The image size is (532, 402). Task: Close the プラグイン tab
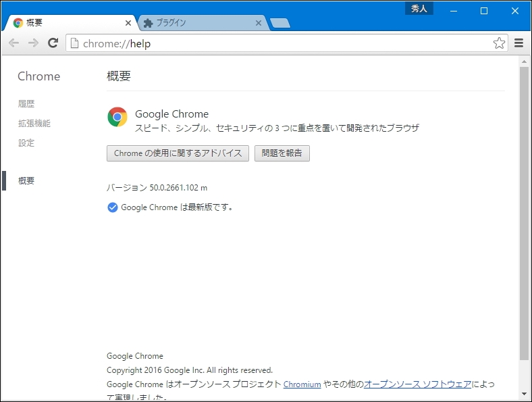259,23
